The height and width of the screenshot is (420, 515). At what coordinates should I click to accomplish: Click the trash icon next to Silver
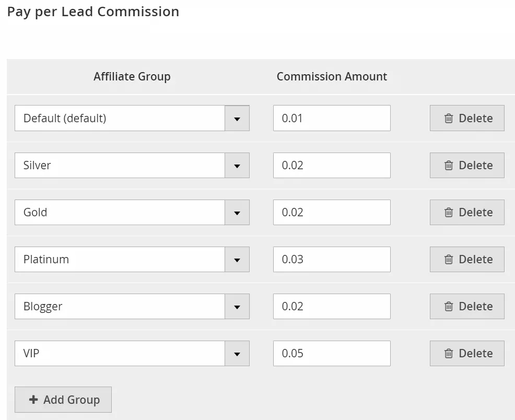click(448, 165)
